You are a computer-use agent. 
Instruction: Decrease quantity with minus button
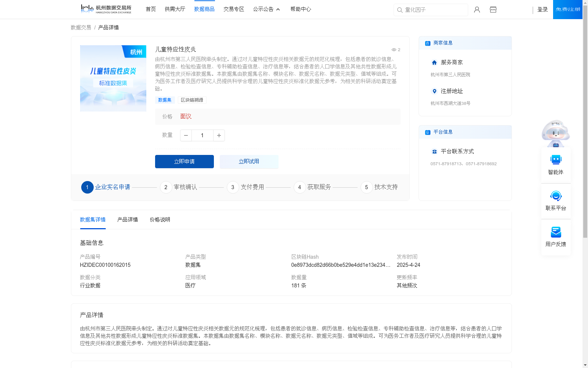tap(186, 135)
